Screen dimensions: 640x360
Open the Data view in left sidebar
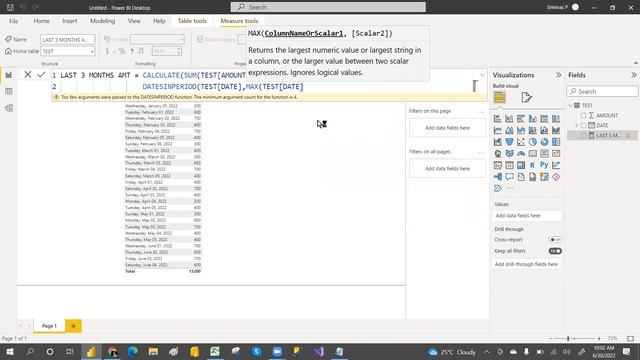tap(9, 92)
